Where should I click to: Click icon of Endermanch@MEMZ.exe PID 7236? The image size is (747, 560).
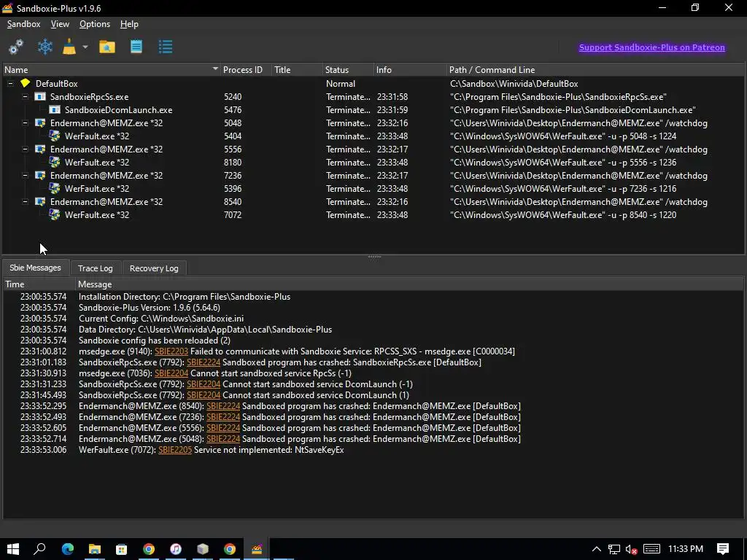pyautogui.click(x=40, y=175)
